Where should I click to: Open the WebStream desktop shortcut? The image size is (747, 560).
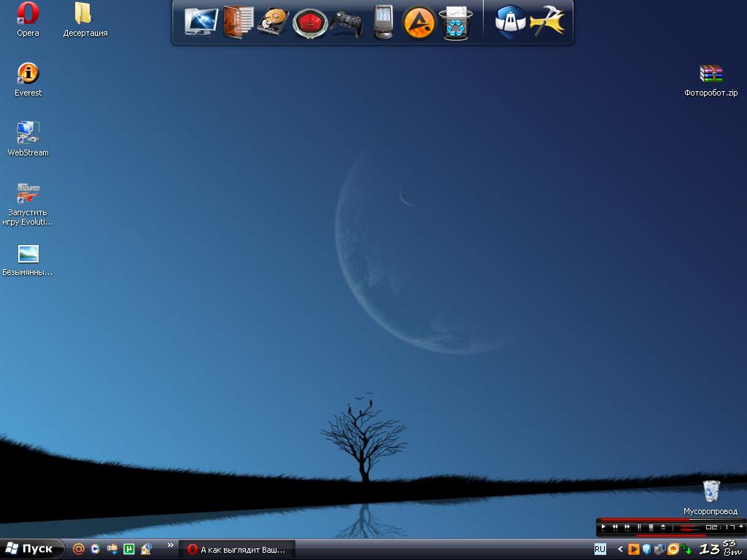coord(28,133)
